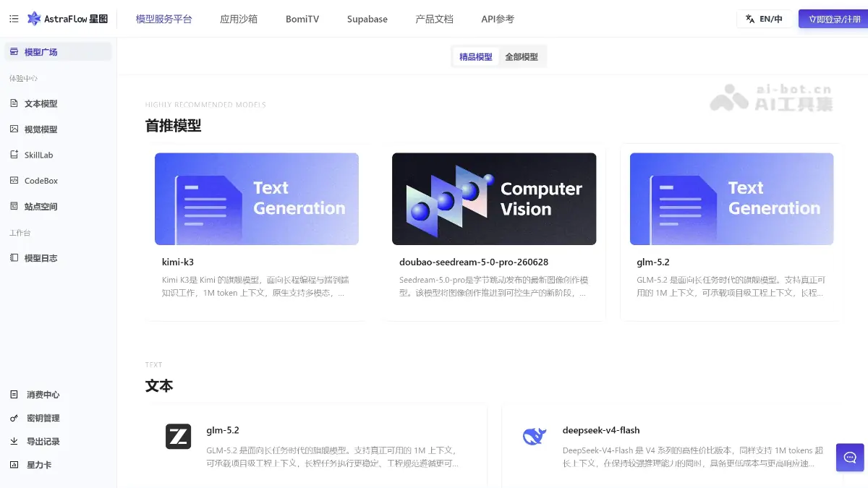Click the 文本模型 document icon
The image size is (868, 488).
(14, 103)
